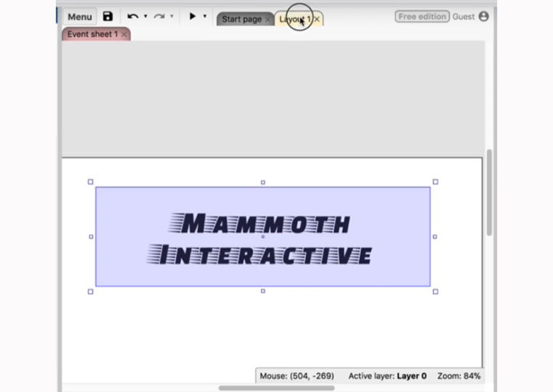
Task: Click the Free edition badge
Action: (x=422, y=17)
